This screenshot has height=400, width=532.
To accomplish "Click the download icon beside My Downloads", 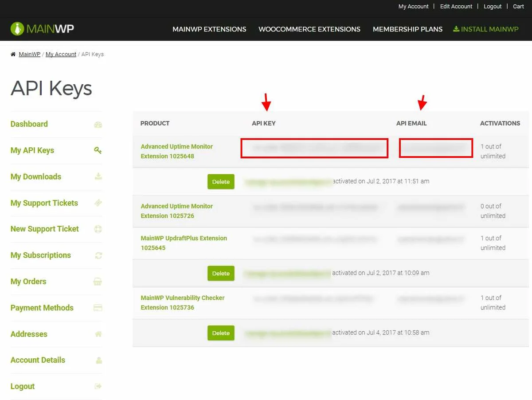I will coord(98,176).
